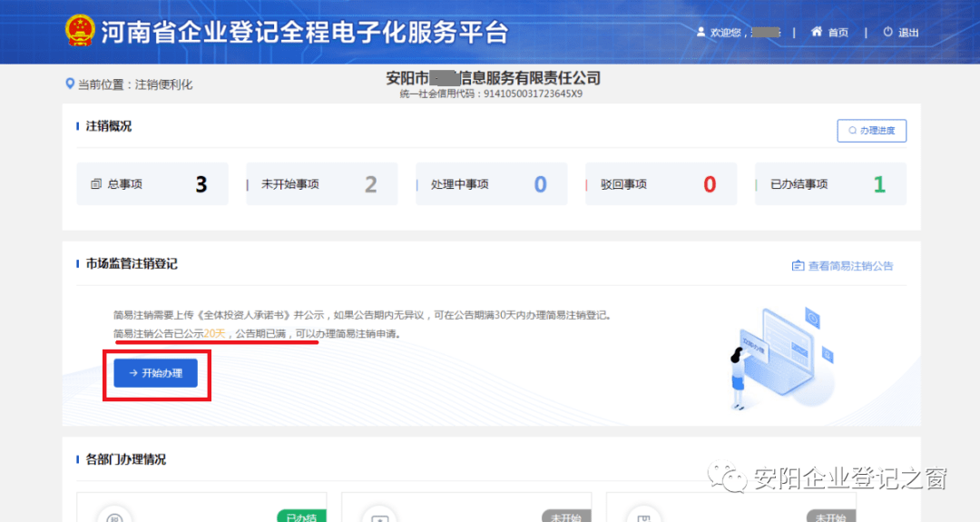This screenshot has width=980, height=522.
Task: Click the 驳回事项 count 0
Action: coord(710,184)
